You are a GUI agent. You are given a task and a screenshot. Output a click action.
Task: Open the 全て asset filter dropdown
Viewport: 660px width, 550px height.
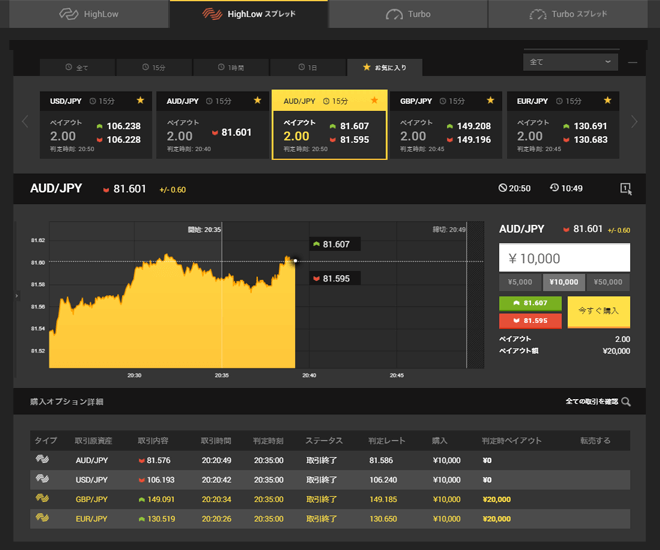[570, 62]
